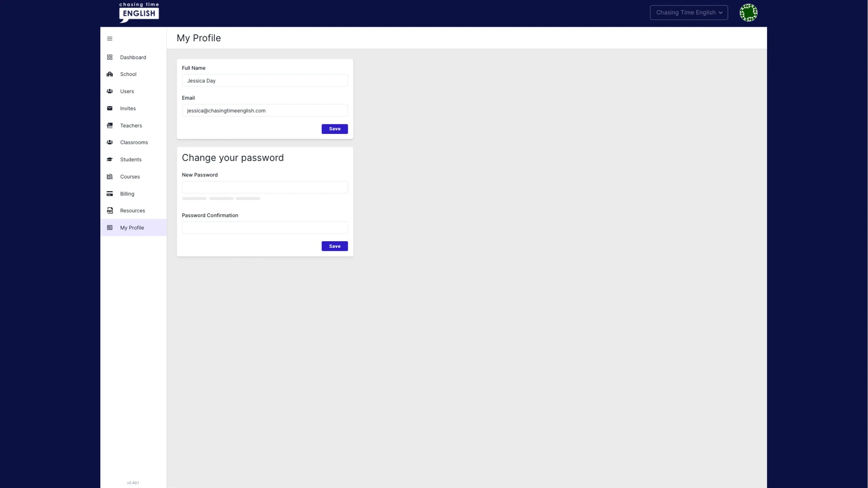Open the user avatar in top right

[748, 13]
